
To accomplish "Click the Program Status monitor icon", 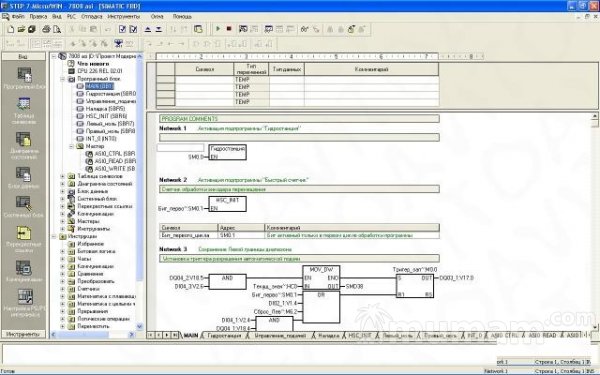I will click(243, 29).
